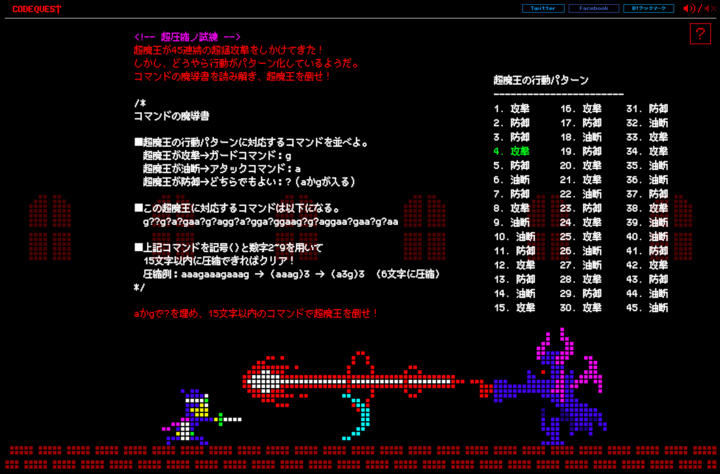
Task: Click pattern entry 15. 攻撃
Action: point(514,308)
